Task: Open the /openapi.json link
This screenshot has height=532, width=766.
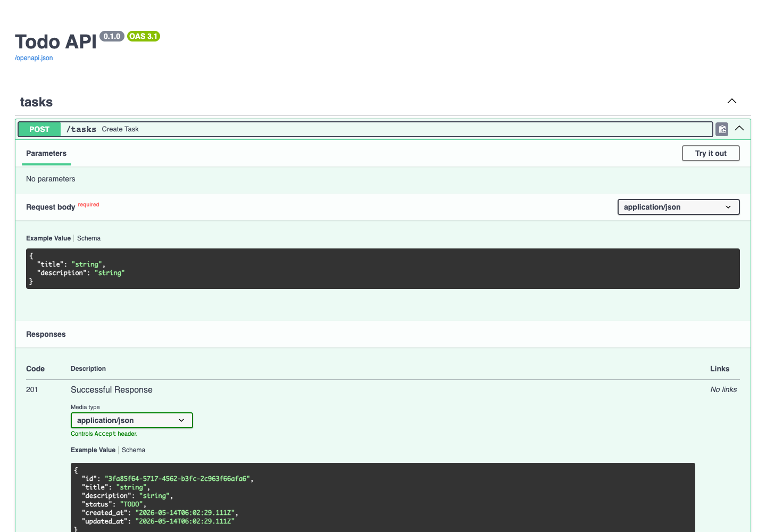Action: 34,58
